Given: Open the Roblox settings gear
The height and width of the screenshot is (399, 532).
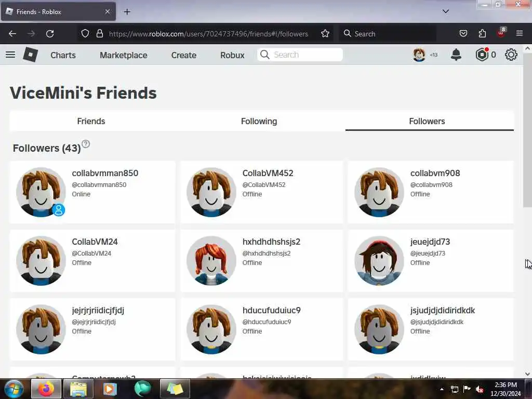Looking at the screenshot, I should (511, 55).
